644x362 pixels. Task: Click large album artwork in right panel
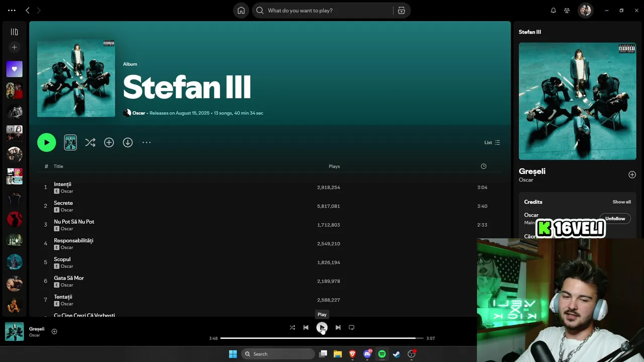coord(578,101)
